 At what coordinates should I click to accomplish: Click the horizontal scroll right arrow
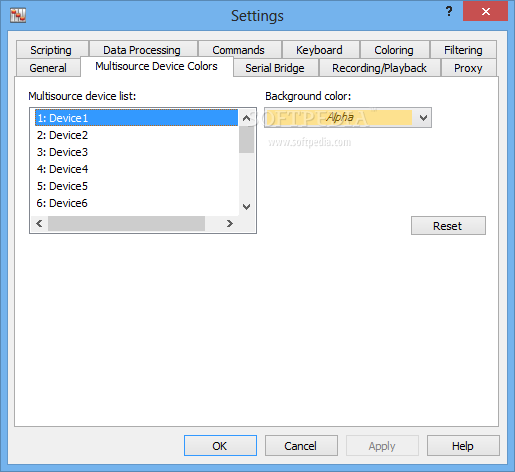click(x=230, y=223)
